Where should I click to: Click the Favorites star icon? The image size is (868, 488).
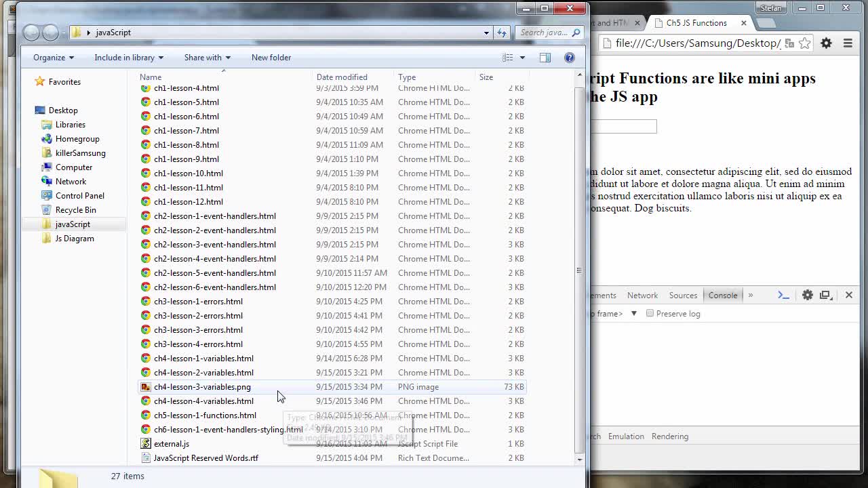[40, 81]
